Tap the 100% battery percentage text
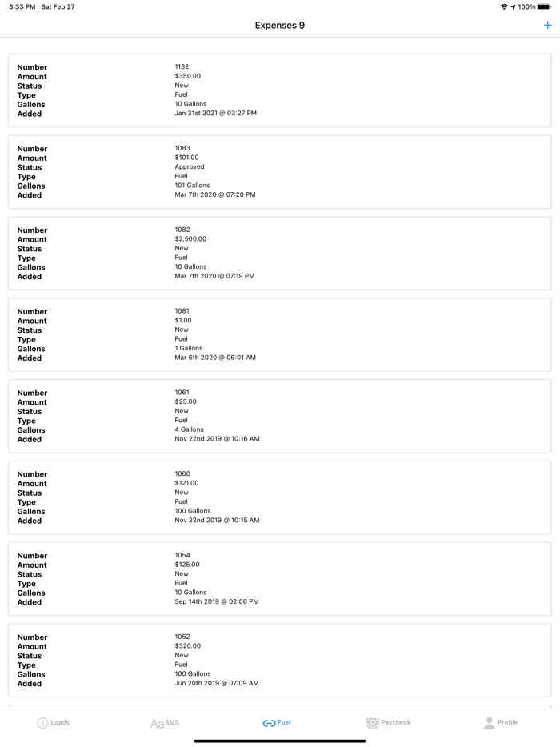 529,6
